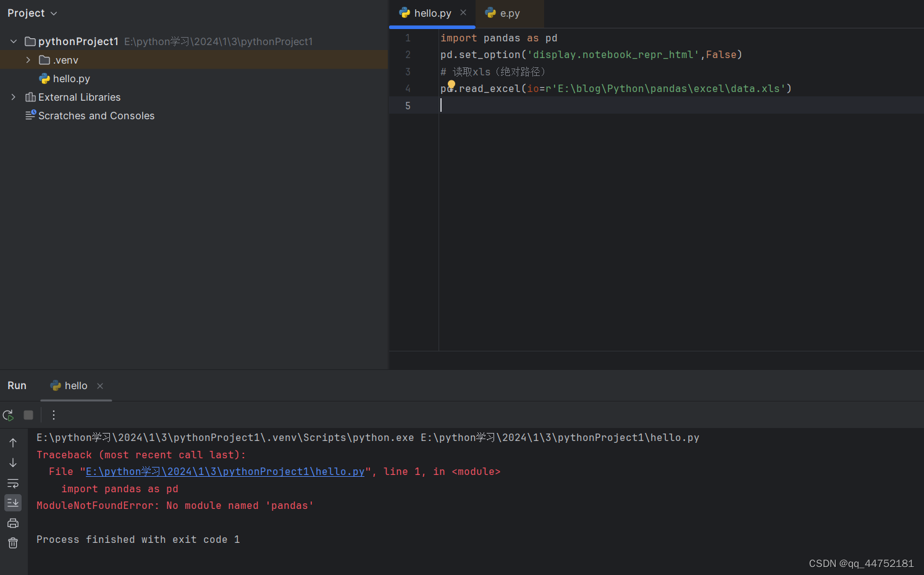Screen dimensions: 924x575
Task: Click the '# 读取xls' comment line
Action: pyautogui.click(x=493, y=72)
